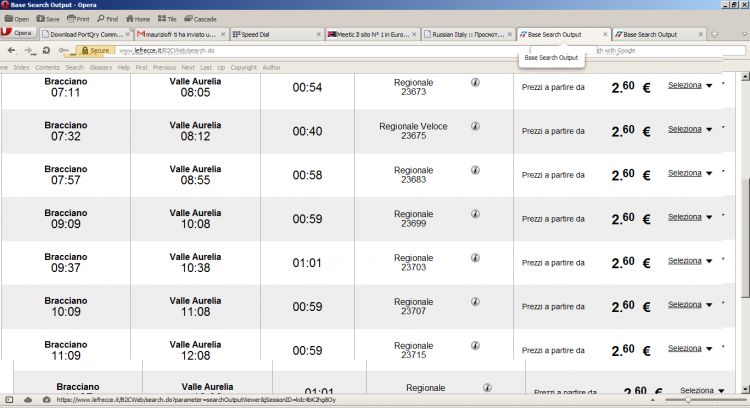Open the Opera menu button
This screenshot has height=408, width=750.
(18, 34)
